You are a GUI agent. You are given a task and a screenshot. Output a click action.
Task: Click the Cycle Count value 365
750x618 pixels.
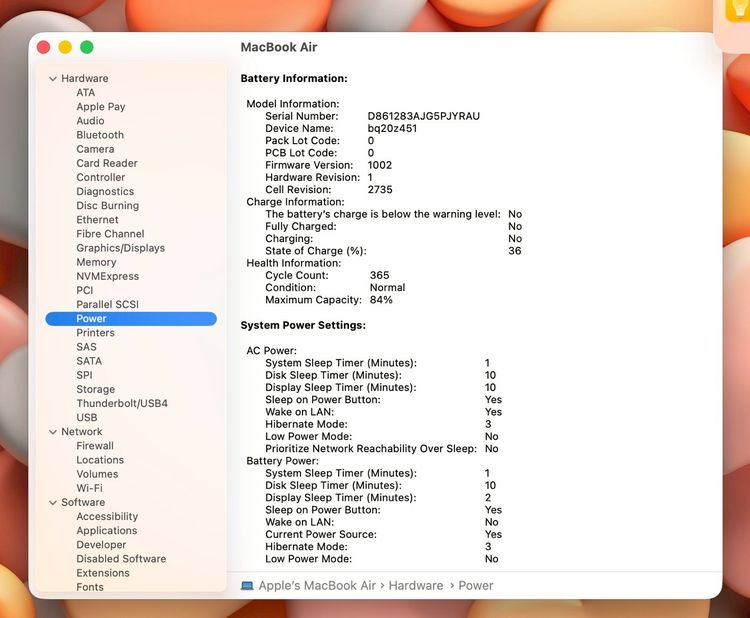379,275
